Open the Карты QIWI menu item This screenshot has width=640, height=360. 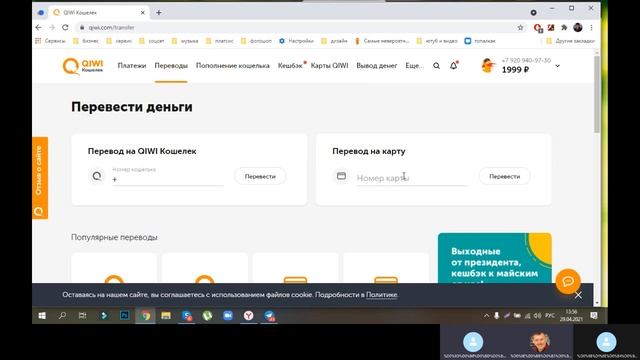pos(329,66)
